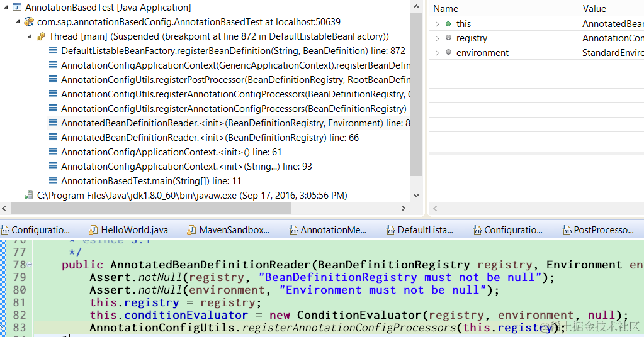644x337 pixels.
Task: Click the 'StandardEnviro' value cell
Action: tap(613, 52)
